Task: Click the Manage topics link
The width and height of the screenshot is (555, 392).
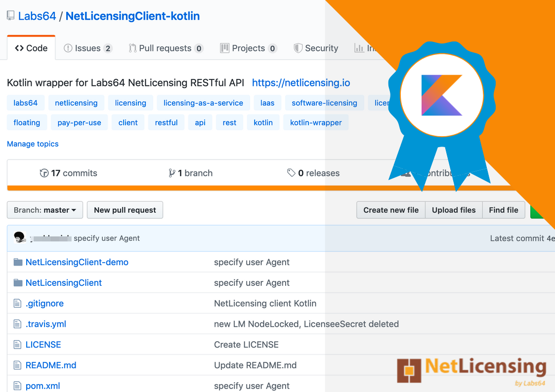Action: tap(33, 144)
